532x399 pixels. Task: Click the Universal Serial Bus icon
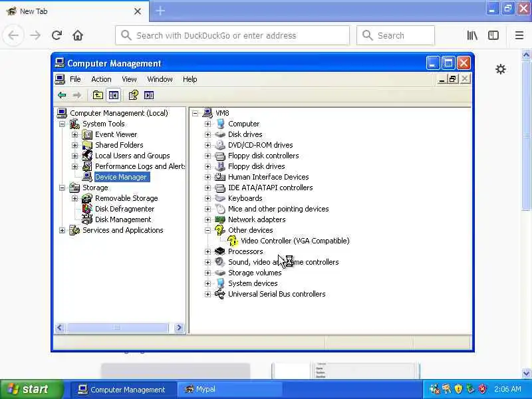(x=220, y=294)
